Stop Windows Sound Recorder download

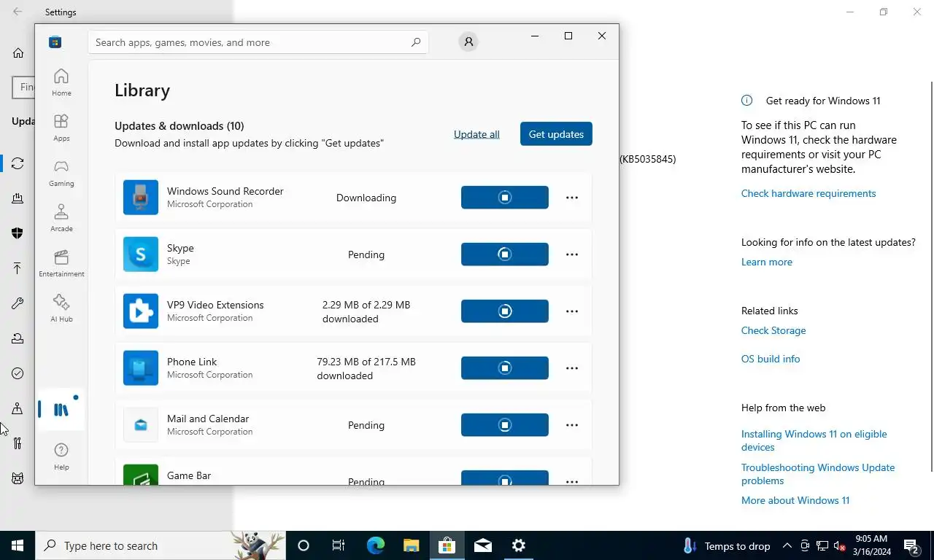pos(504,198)
